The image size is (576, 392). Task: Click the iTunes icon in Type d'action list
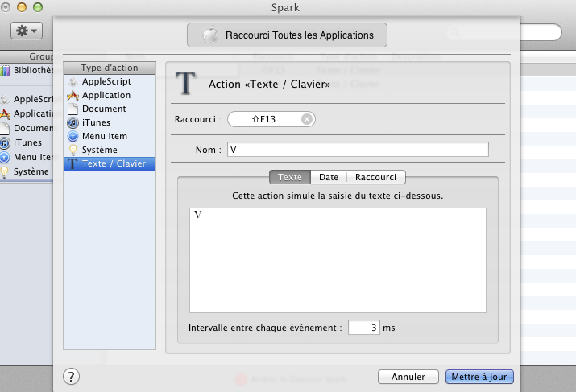[73, 122]
